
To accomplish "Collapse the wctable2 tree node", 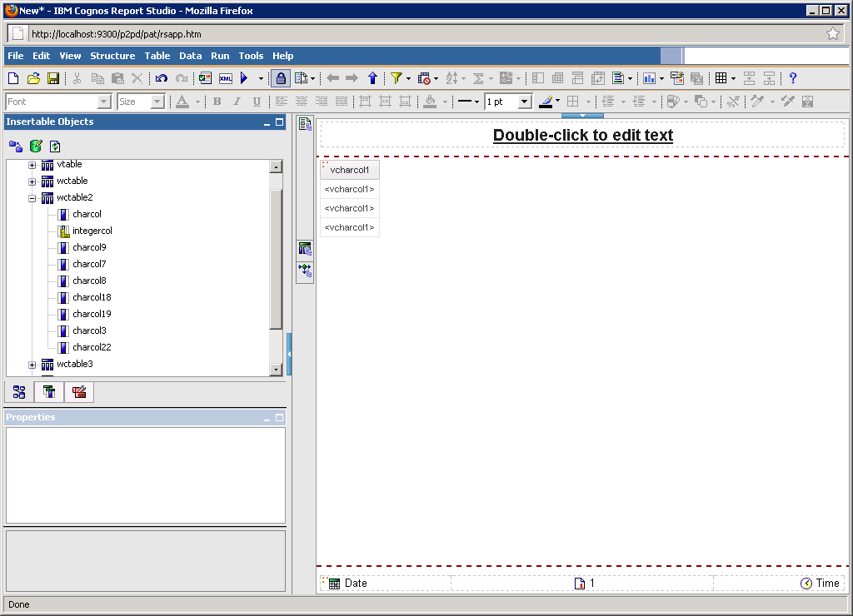I will (32, 198).
